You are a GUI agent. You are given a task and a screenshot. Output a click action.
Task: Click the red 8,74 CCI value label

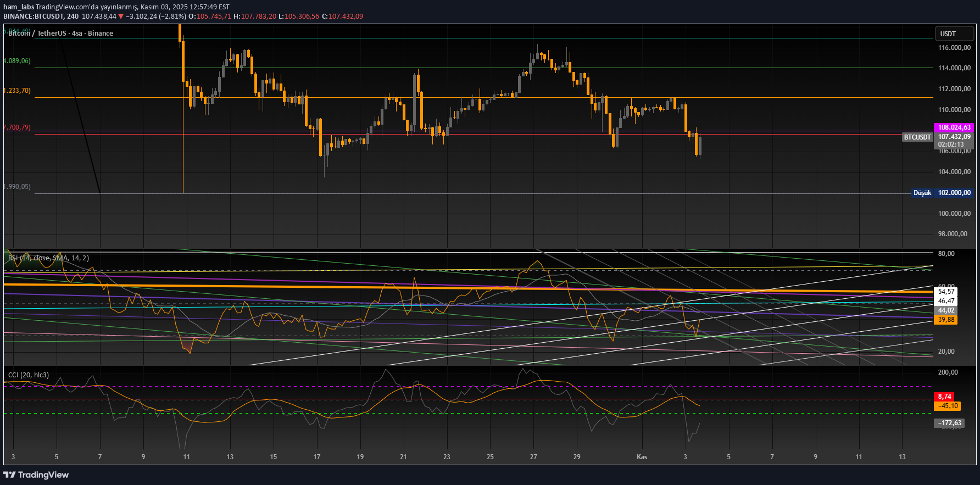coord(944,396)
